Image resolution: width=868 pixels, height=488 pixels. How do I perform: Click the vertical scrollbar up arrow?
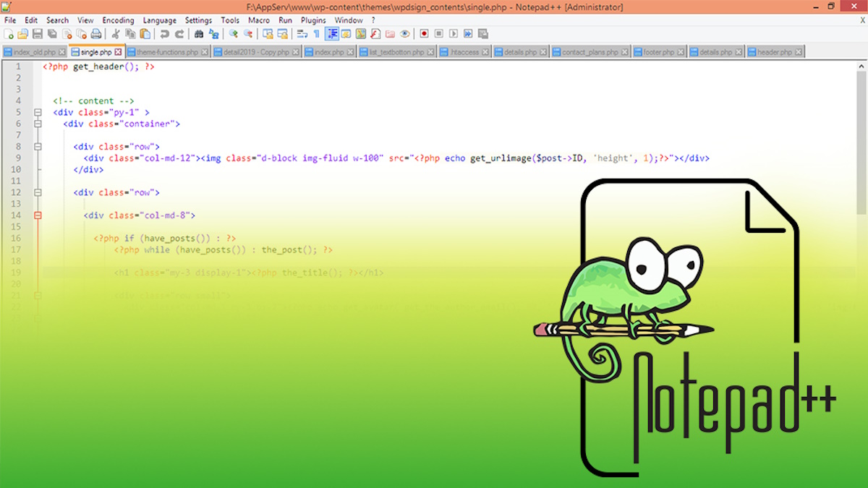(861, 66)
